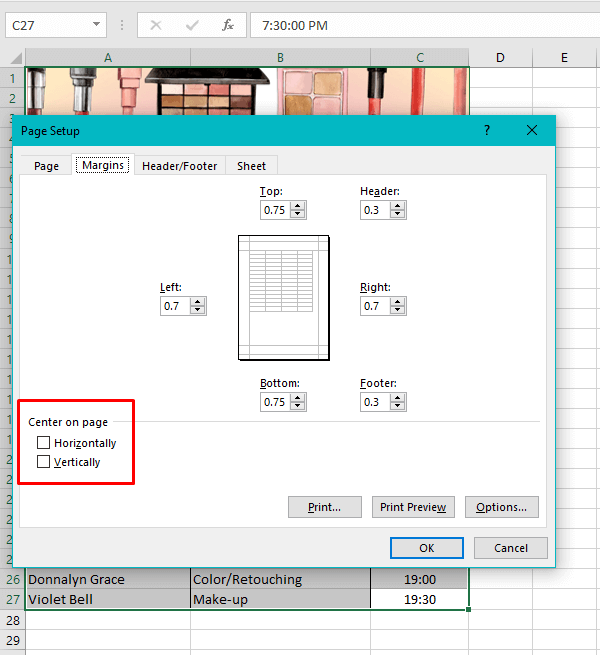Viewport: 600px width, 655px height.
Task: Click into the Bottom margin field
Action: pos(274,402)
